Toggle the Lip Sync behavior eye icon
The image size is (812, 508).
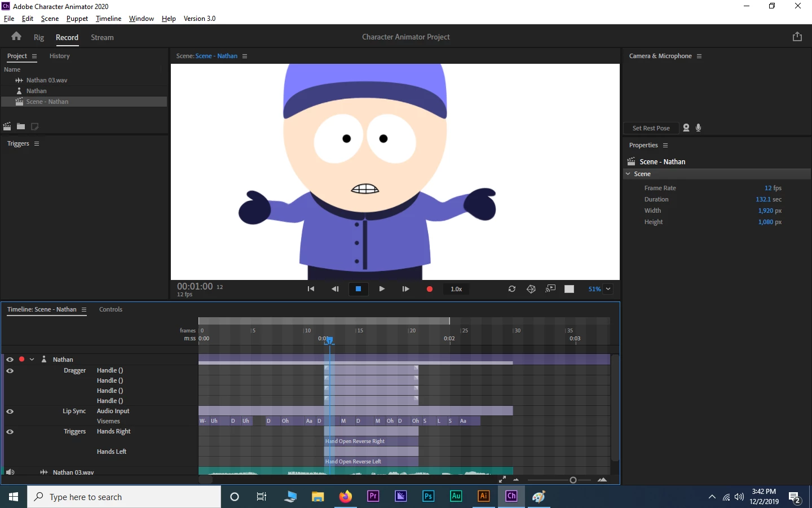[x=10, y=411]
